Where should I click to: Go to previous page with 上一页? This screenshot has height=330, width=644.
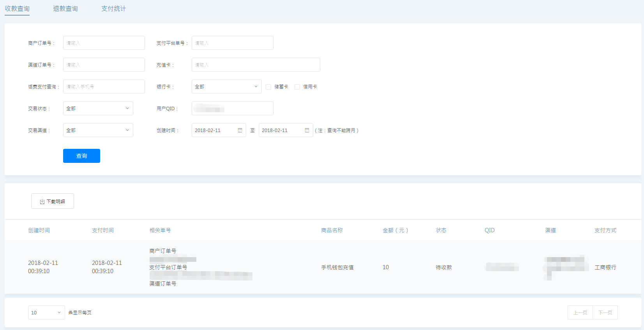pos(580,312)
